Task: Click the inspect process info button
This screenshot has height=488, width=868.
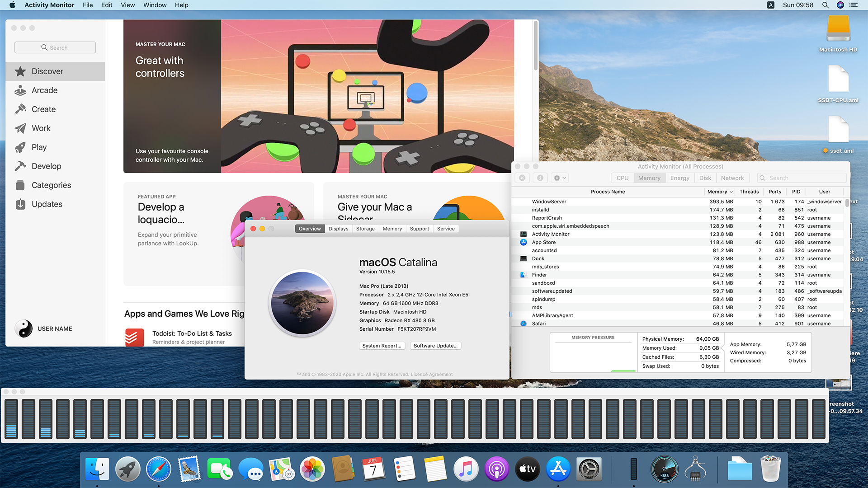Action: (x=540, y=178)
